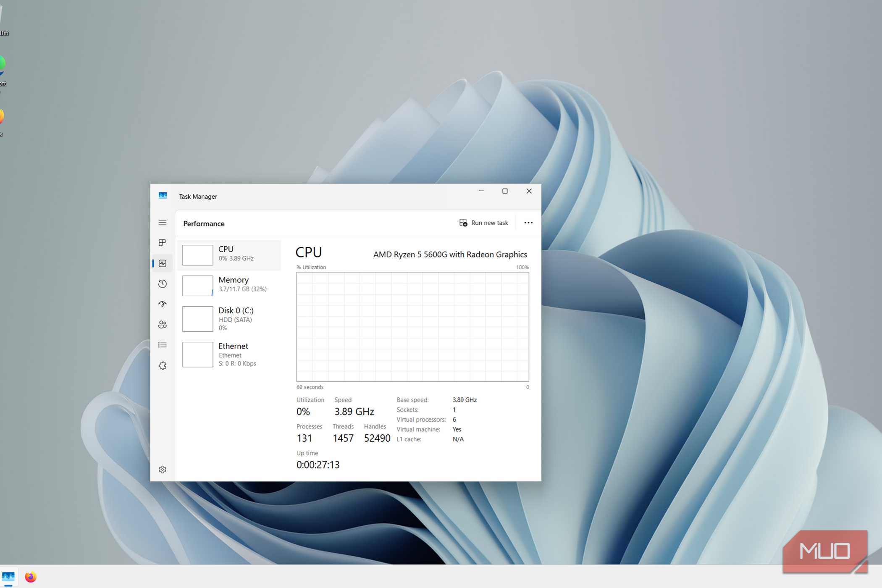Open the Users page icon
The width and height of the screenshot is (882, 588).
point(163,325)
